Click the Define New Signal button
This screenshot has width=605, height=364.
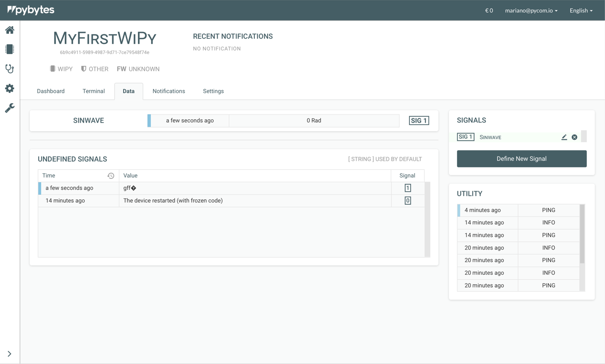(x=522, y=159)
